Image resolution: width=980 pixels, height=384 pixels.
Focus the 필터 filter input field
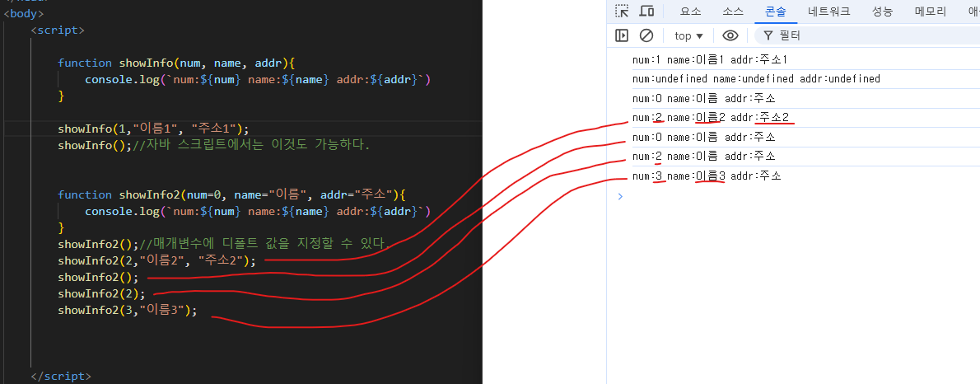869,35
